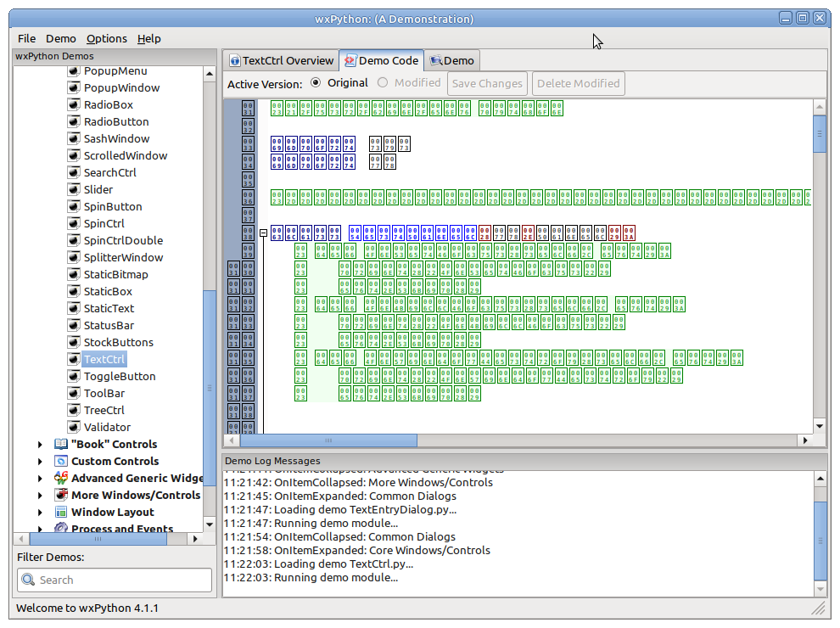Viewport: 840px width, 628px height.
Task: Click the icon beside SpinCtrl
Action: click(74, 223)
